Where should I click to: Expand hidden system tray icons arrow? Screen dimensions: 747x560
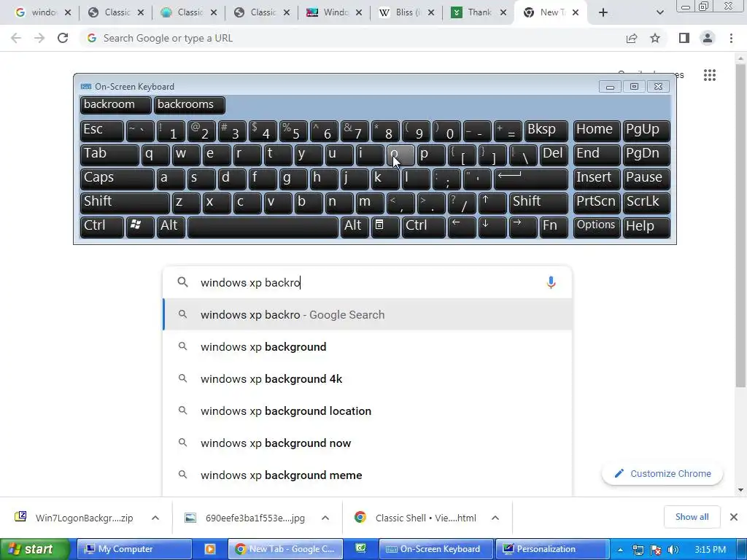(x=620, y=550)
